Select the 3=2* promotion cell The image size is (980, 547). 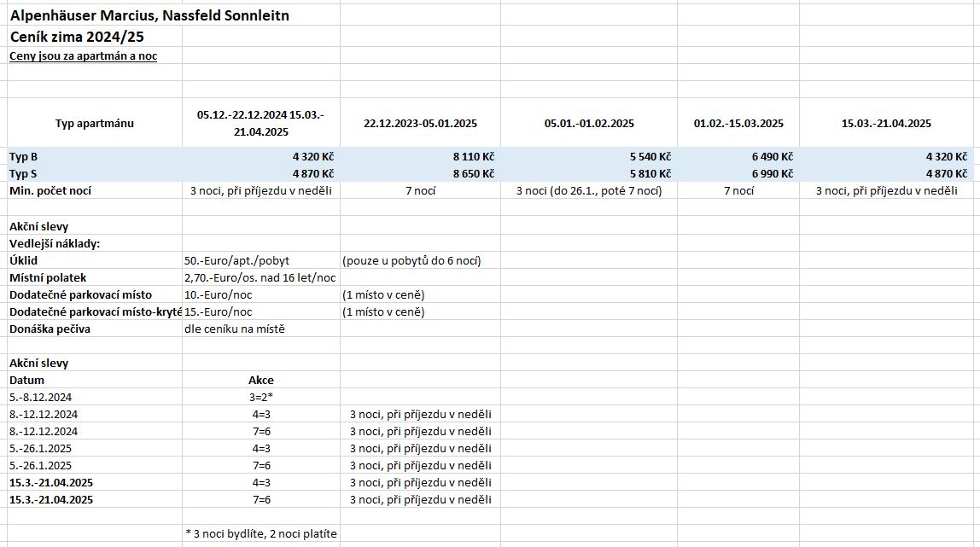click(260, 397)
